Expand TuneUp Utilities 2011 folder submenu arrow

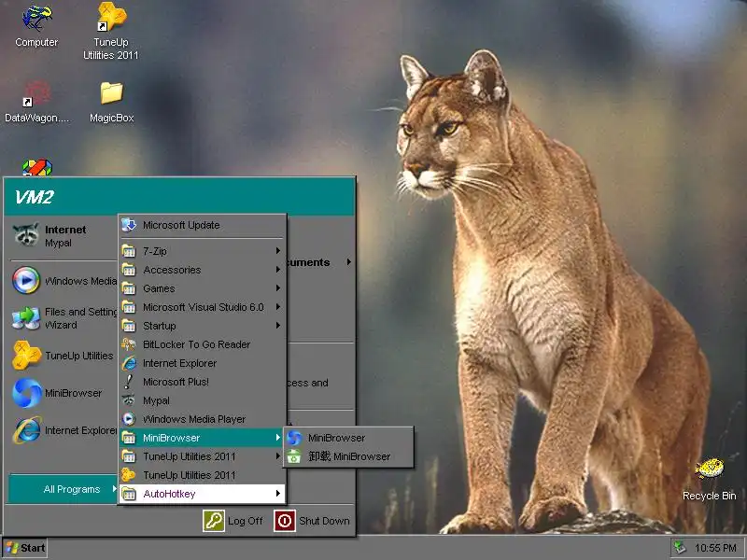pyautogui.click(x=277, y=456)
